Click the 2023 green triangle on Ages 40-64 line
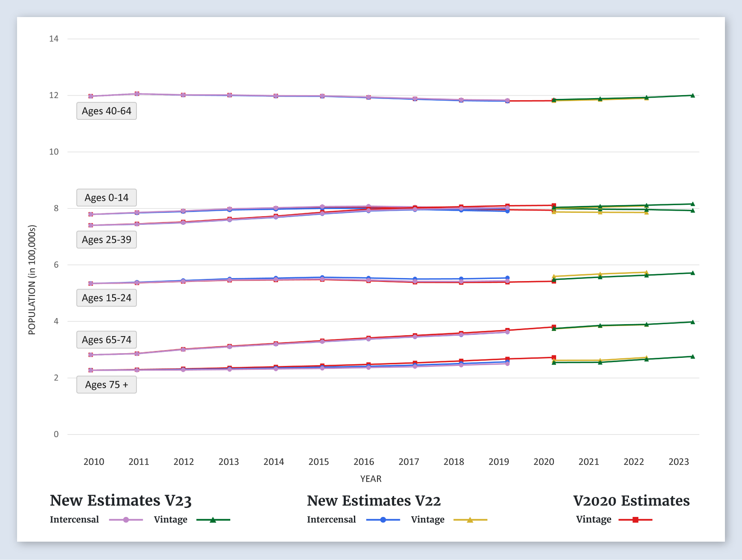Screen dimensions: 742x560 point(693,96)
